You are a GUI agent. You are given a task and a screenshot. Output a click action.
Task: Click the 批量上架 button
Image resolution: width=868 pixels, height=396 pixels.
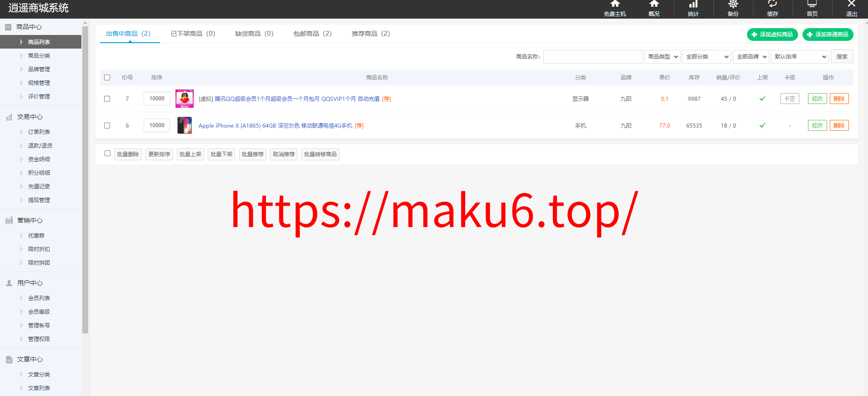[x=190, y=154]
